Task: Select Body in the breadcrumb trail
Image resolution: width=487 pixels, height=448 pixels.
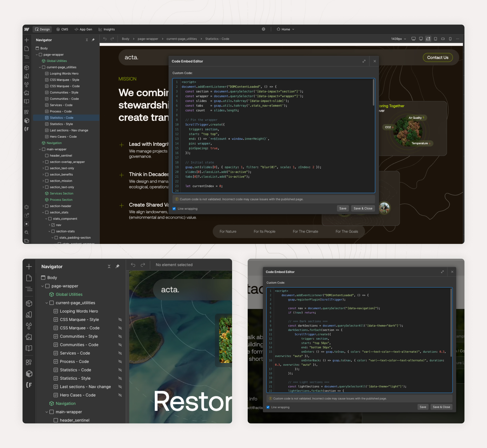Action: (x=125, y=39)
